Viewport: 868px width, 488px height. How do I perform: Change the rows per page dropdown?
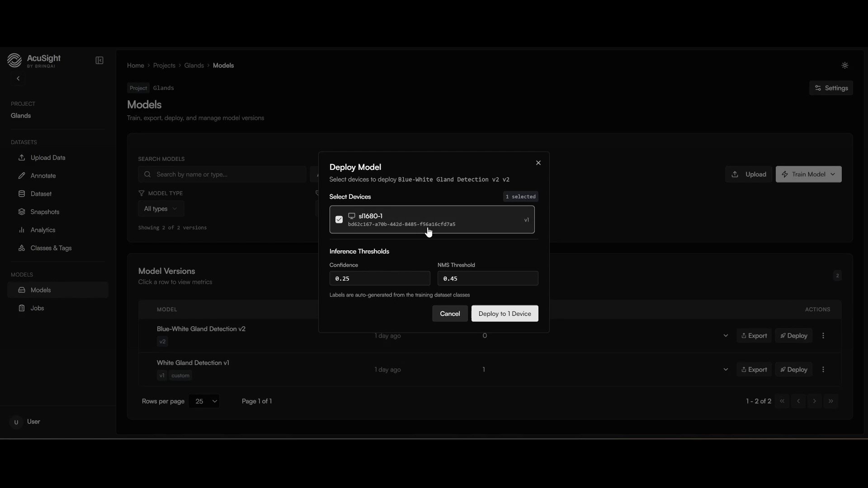(204, 401)
